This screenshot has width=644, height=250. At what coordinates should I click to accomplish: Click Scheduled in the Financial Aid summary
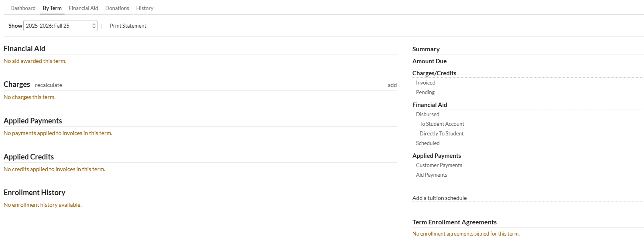point(428,143)
